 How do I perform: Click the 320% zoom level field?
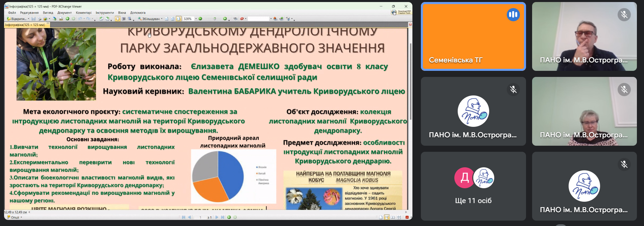188,19
